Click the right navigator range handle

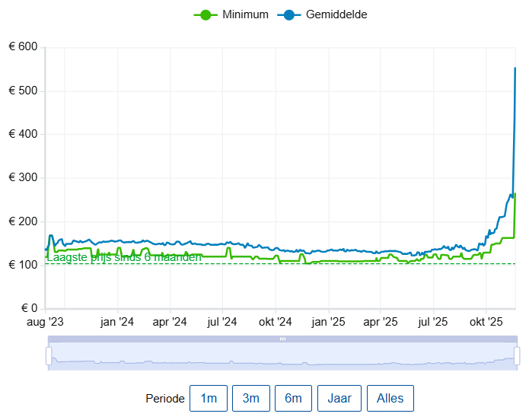[517, 355]
